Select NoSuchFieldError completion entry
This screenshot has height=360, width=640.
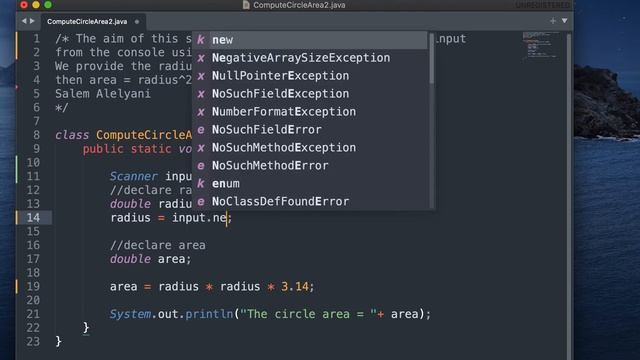coord(310,130)
